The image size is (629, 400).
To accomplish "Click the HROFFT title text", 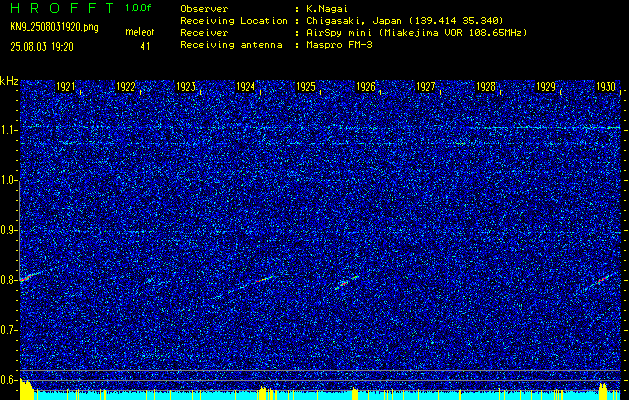I will [62, 8].
